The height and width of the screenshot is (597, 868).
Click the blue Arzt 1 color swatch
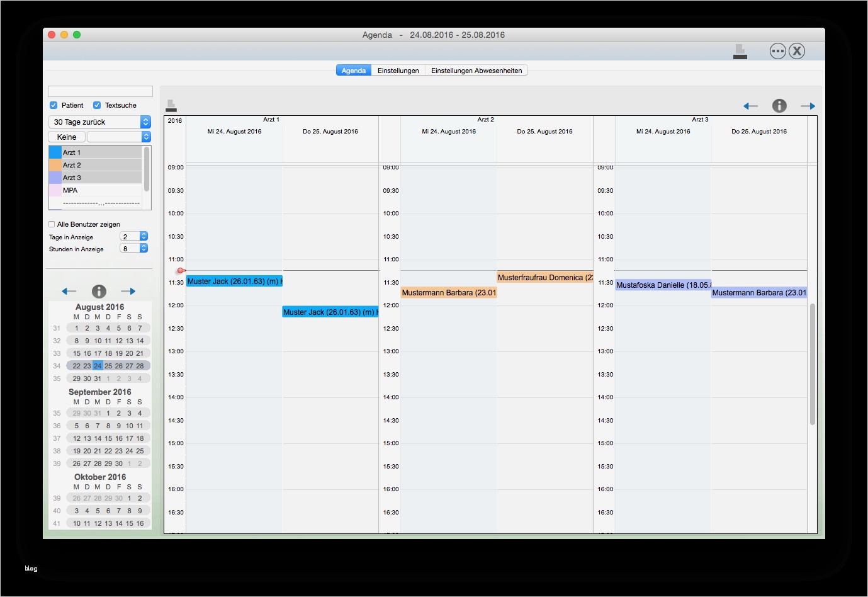(55, 152)
